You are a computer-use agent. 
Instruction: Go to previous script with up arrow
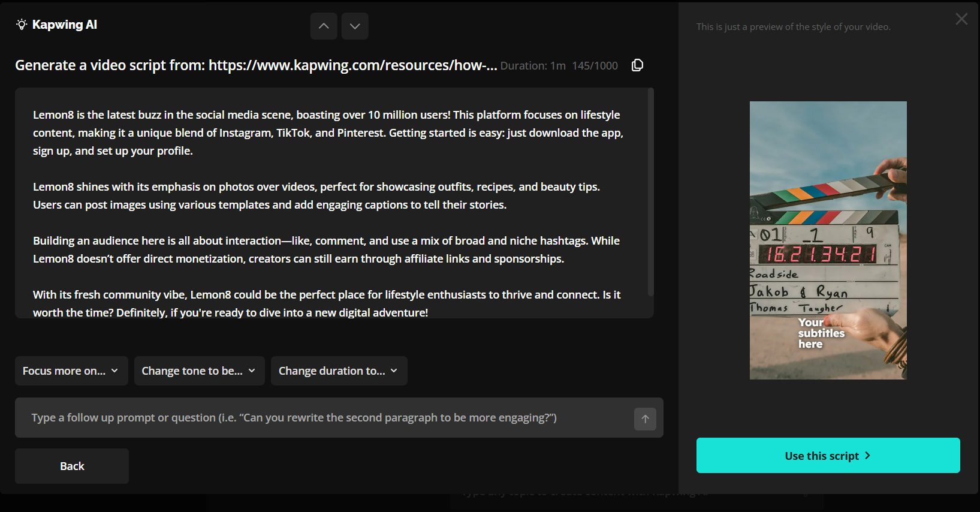pos(324,26)
